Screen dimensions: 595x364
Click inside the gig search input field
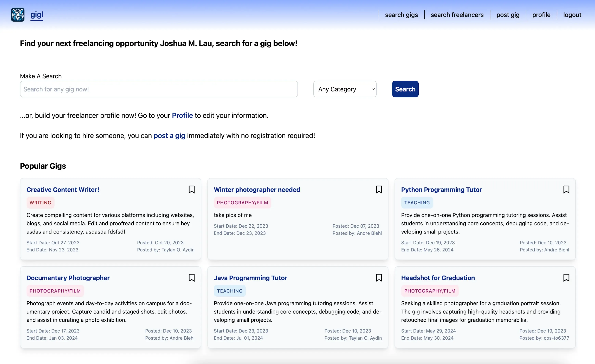click(x=159, y=89)
